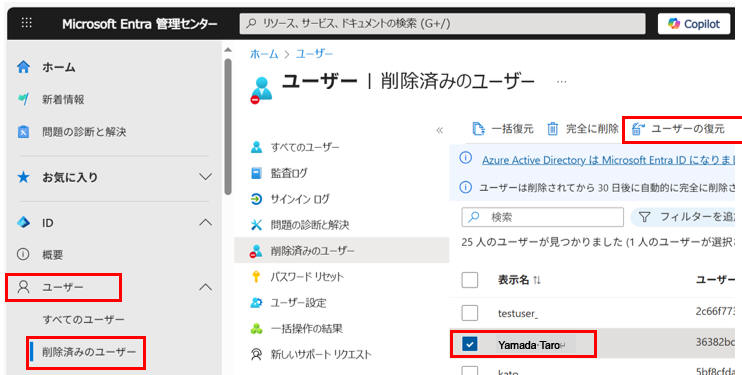Open サインイン ログ menu item
Image resolution: width=742 pixels, height=375 pixels.
click(x=300, y=199)
